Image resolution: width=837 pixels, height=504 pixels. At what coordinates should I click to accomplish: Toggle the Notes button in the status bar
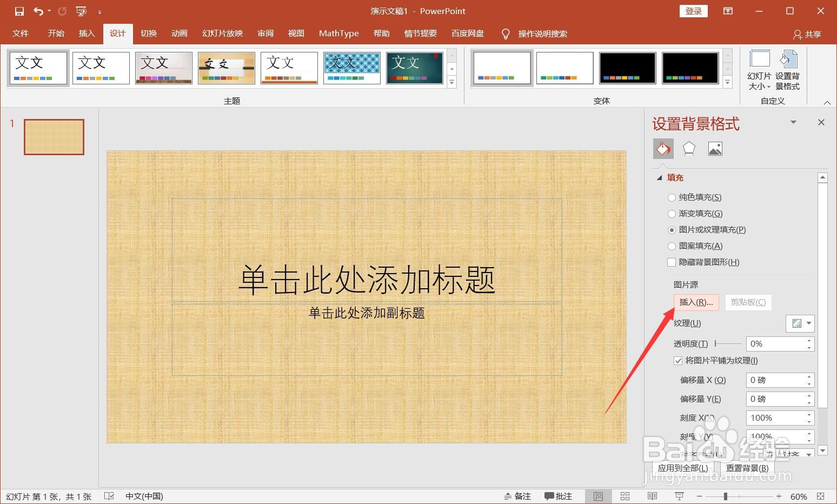click(517, 496)
